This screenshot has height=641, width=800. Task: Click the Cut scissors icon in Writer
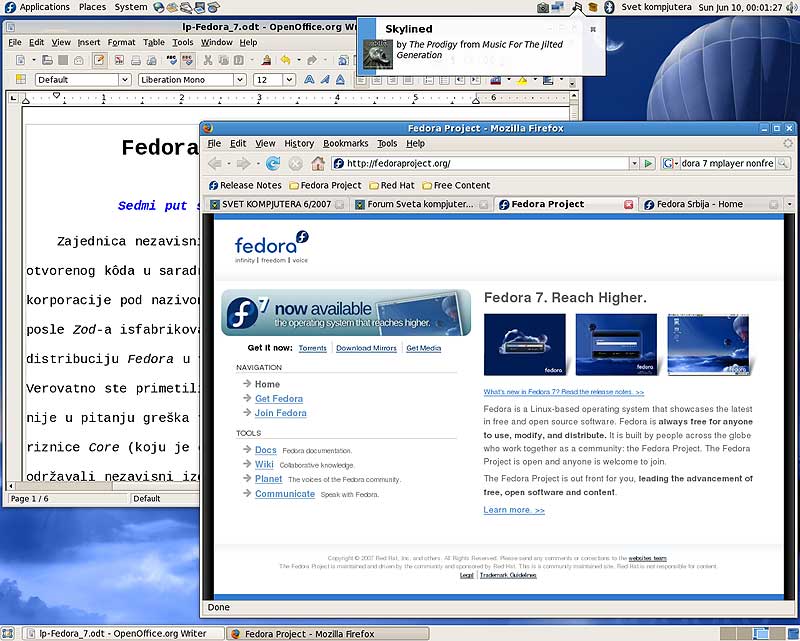coord(208,60)
